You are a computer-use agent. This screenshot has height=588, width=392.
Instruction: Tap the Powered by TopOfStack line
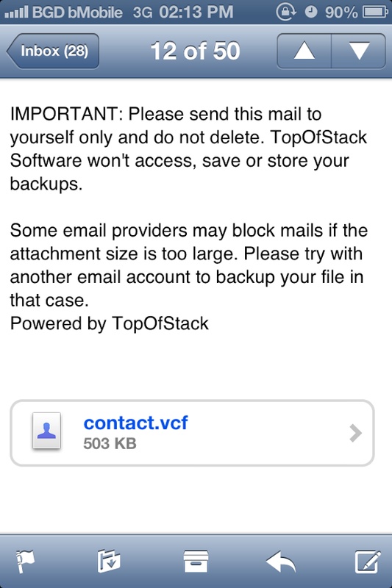(x=109, y=323)
